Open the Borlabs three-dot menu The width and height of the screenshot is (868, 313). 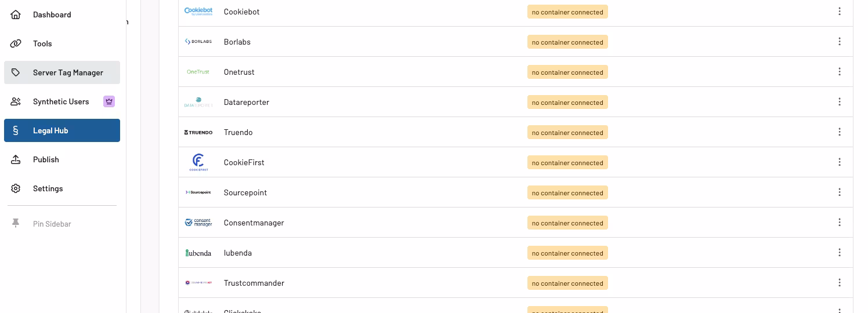839,42
